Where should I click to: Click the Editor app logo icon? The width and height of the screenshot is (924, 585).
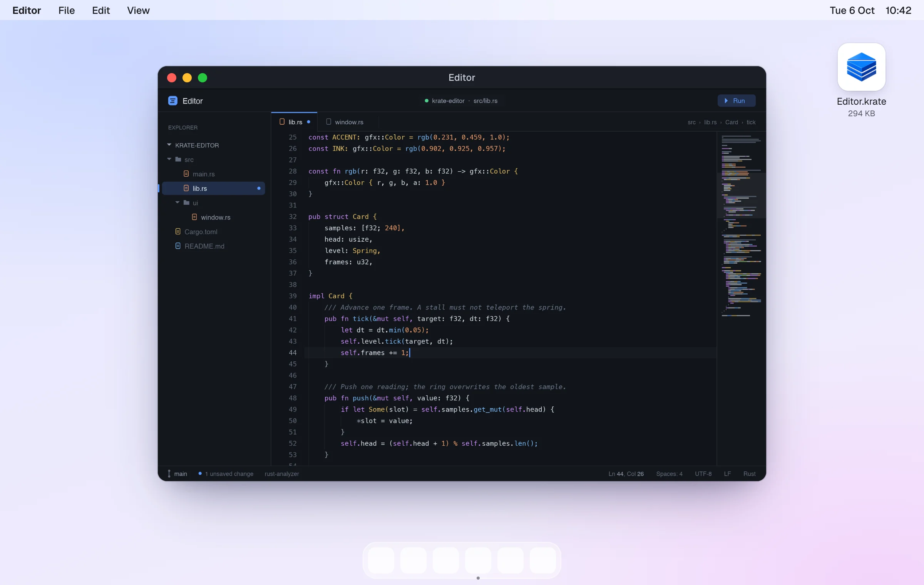click(x=172, y=101)
